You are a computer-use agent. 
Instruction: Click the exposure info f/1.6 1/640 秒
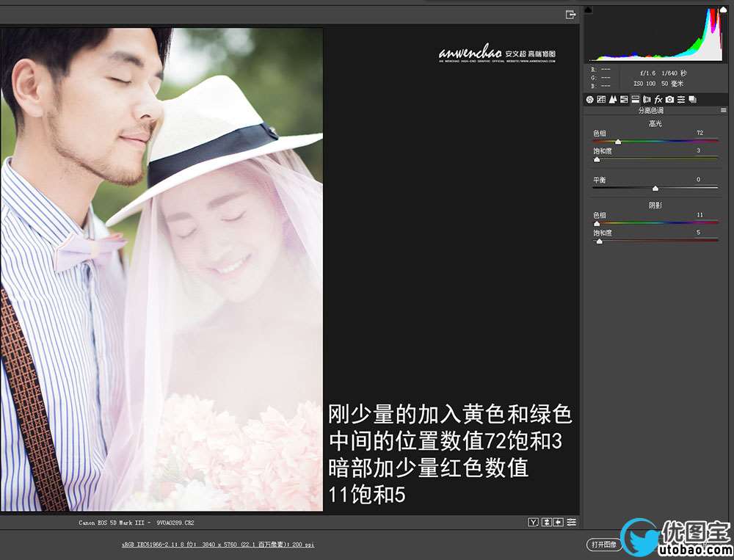664,73
